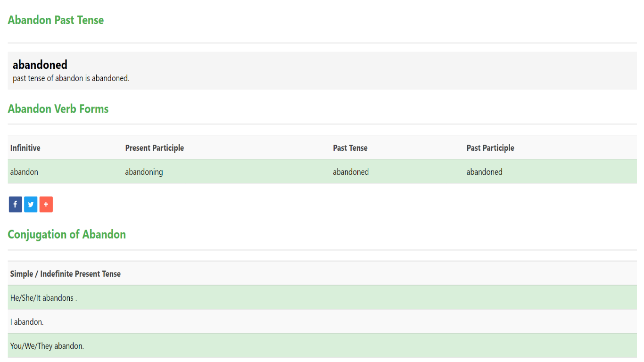Select the 'Present Participle' column header

154,148
